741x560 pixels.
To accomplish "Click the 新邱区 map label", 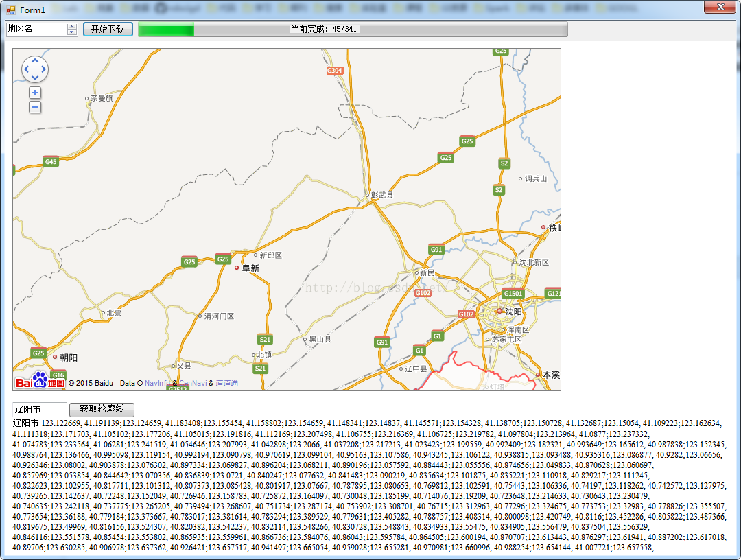I will [270, 255].
